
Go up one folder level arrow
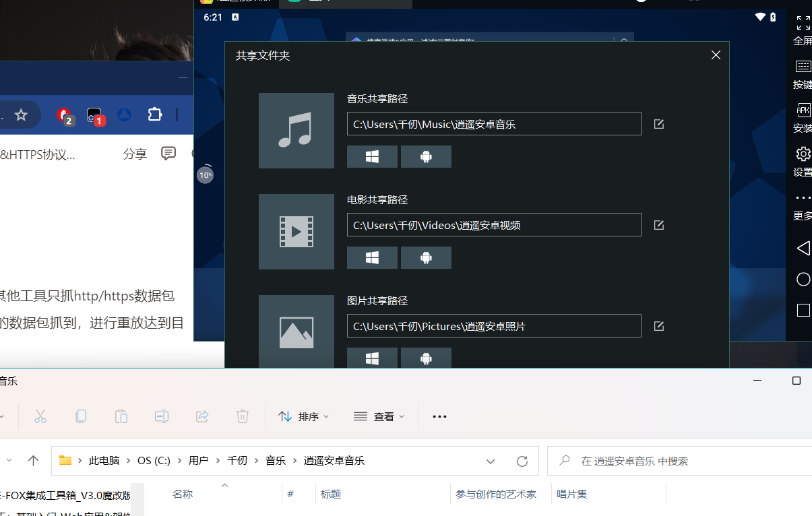[x=33, y=461]
